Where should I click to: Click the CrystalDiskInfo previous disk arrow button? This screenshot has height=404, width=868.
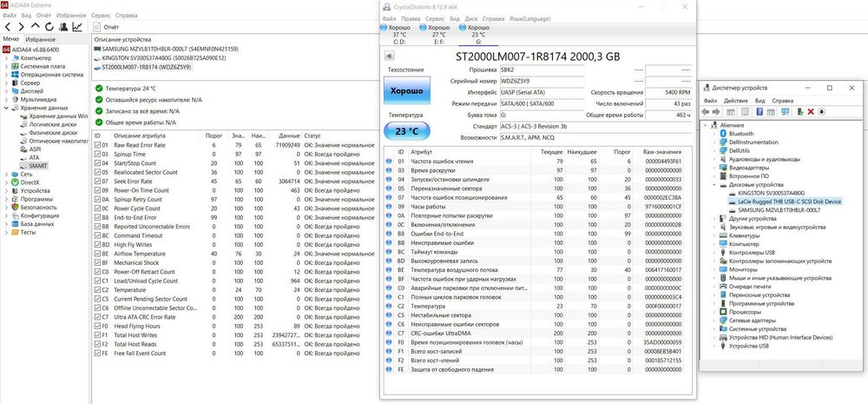[x=389, y=56]
